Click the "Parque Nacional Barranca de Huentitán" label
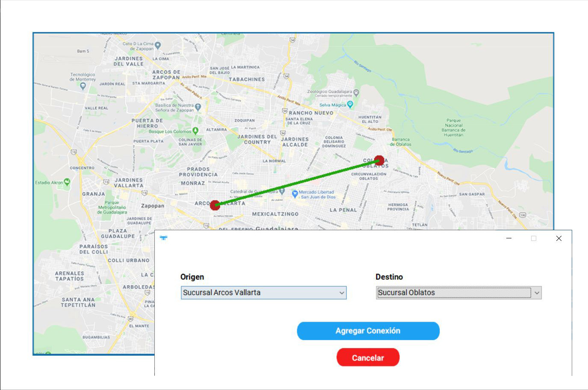Screen dimensions: 588x390 click(454, 128)
